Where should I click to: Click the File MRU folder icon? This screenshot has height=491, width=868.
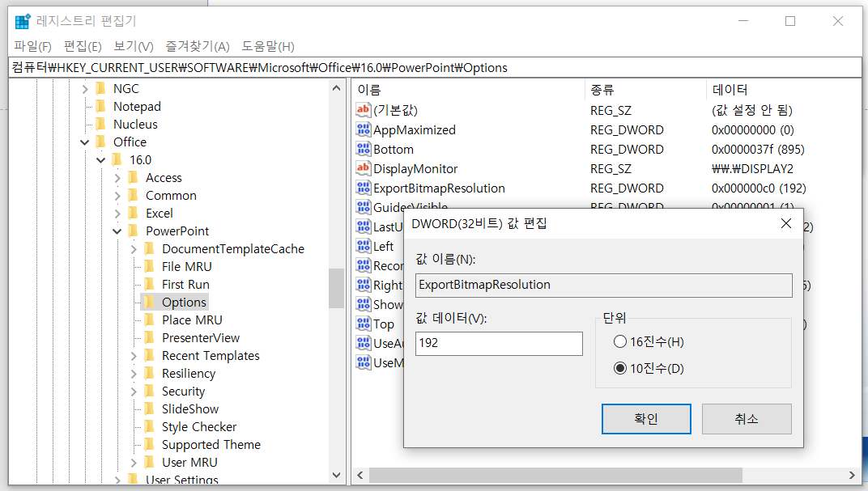[149, 266]
